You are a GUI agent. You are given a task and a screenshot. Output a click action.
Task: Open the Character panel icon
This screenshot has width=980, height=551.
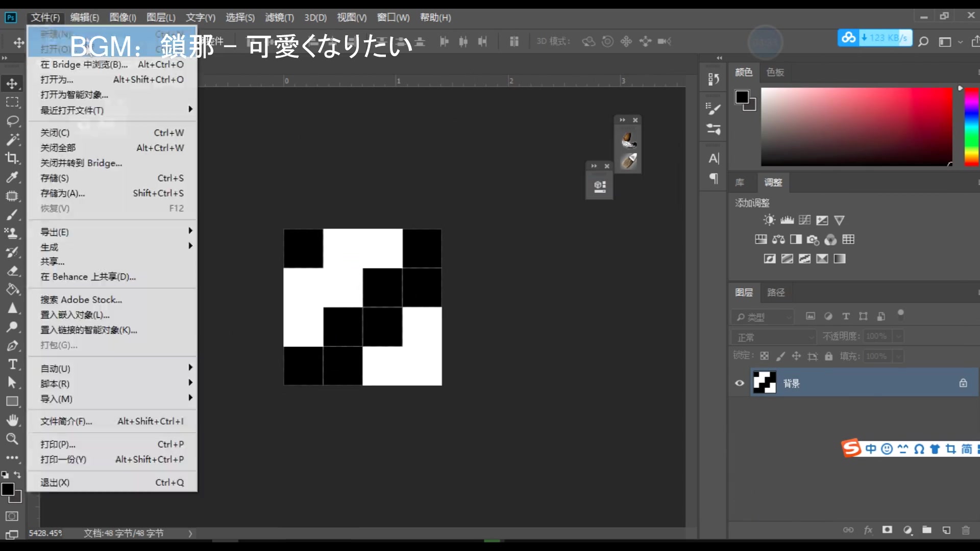714,159
